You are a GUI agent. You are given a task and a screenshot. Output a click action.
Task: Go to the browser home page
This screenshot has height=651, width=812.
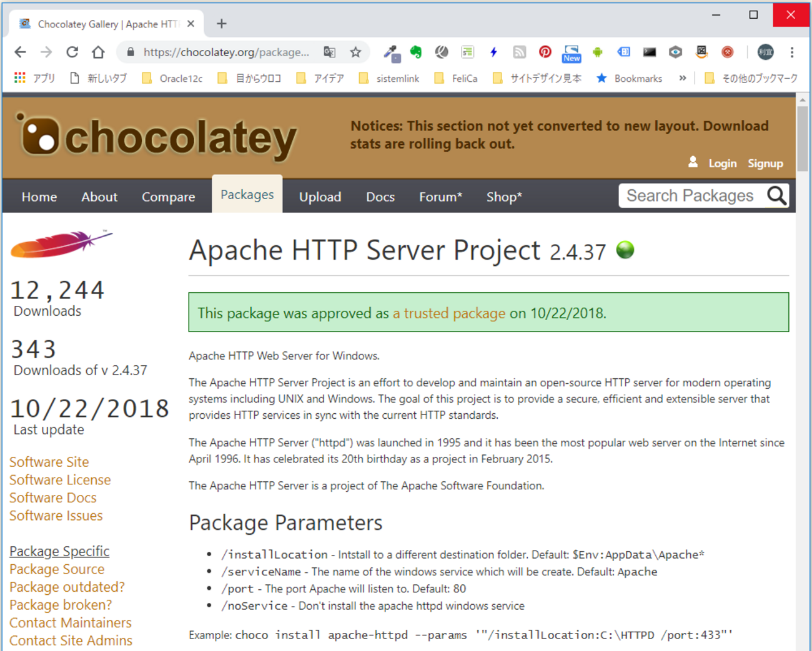click(98, 52)
